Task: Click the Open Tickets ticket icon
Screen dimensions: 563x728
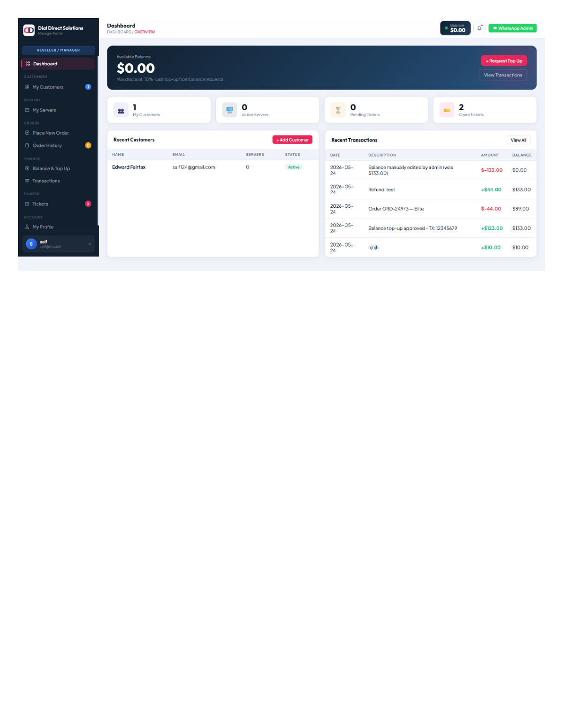Action: coord(447,110)
